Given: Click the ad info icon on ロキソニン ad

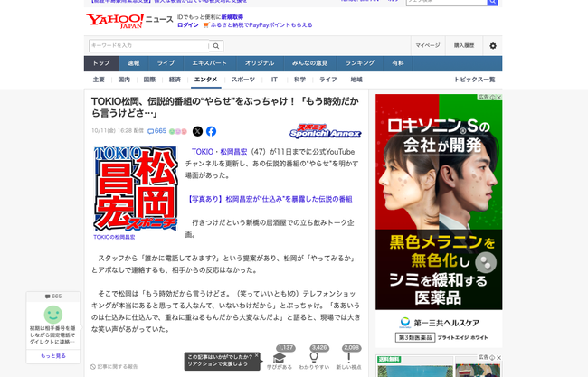Looking at the screenshot, I should (493, 97).
